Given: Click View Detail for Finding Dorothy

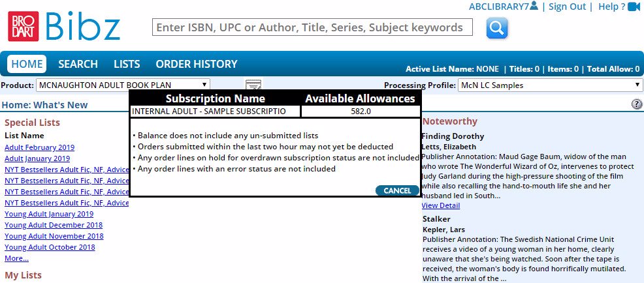Looking at the screenshot, I should click(x=441, y=205).
